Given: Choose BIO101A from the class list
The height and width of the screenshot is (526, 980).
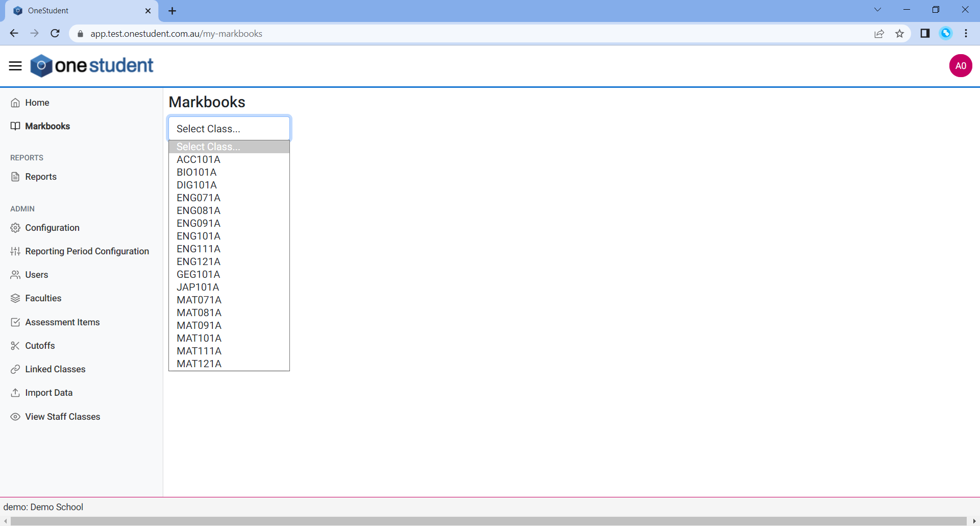Looking at the screenshot, I should (x=197, y=172).
